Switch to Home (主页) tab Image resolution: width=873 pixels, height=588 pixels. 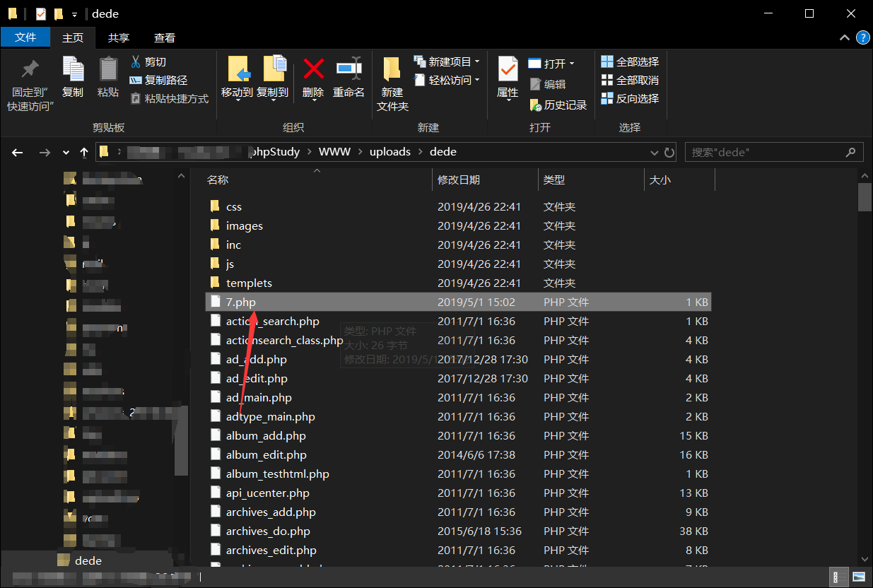pyautogui.click(x=73, y=37)
